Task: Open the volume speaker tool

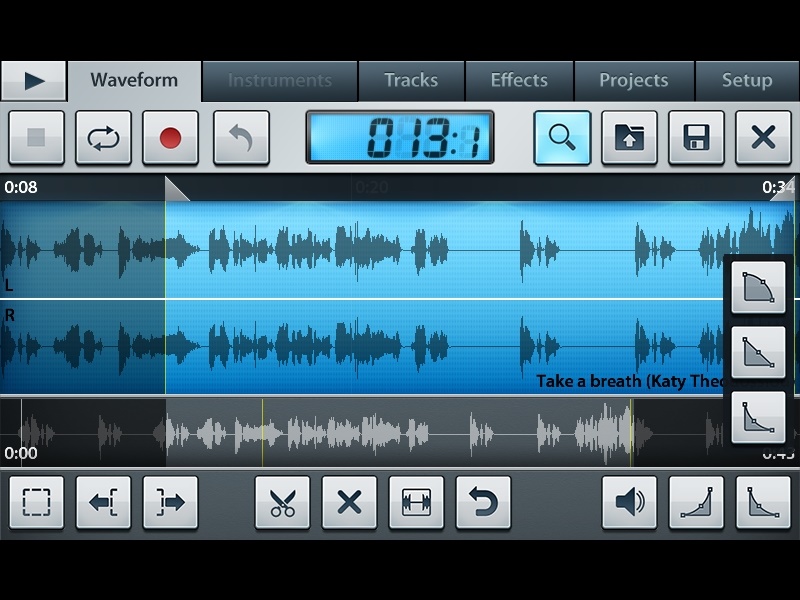Action: click(629, 502)
